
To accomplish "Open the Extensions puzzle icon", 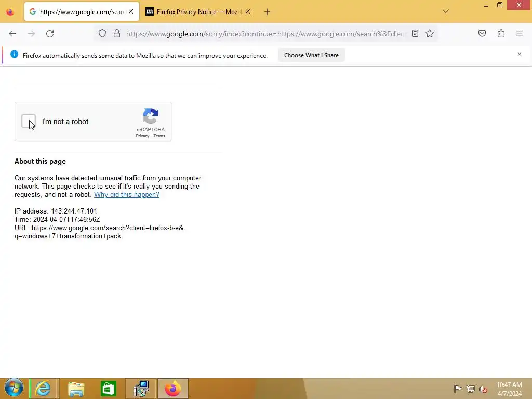I will (x=501, y=33).
